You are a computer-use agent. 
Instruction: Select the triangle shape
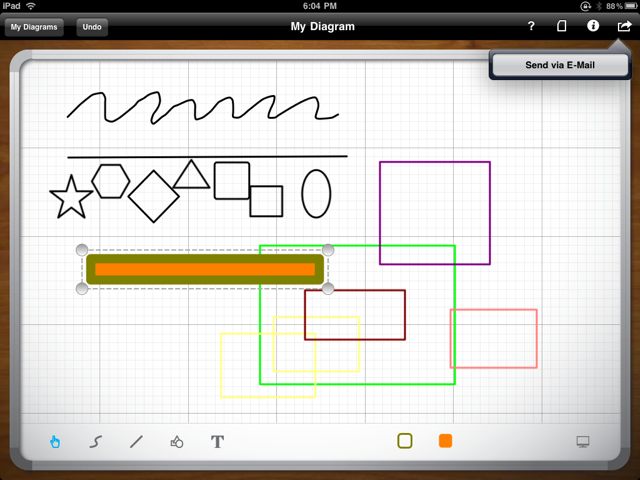pos(191,175)
